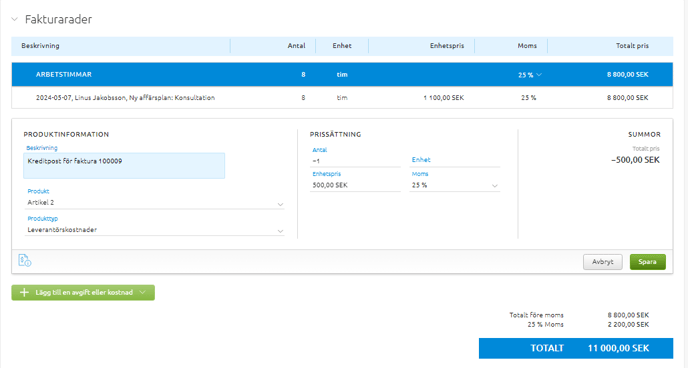Image resolution: width=688 pixels, height=368 pixels.
Task: Select the ARBETSTIMMAR group row
Action: click(342, 75)
